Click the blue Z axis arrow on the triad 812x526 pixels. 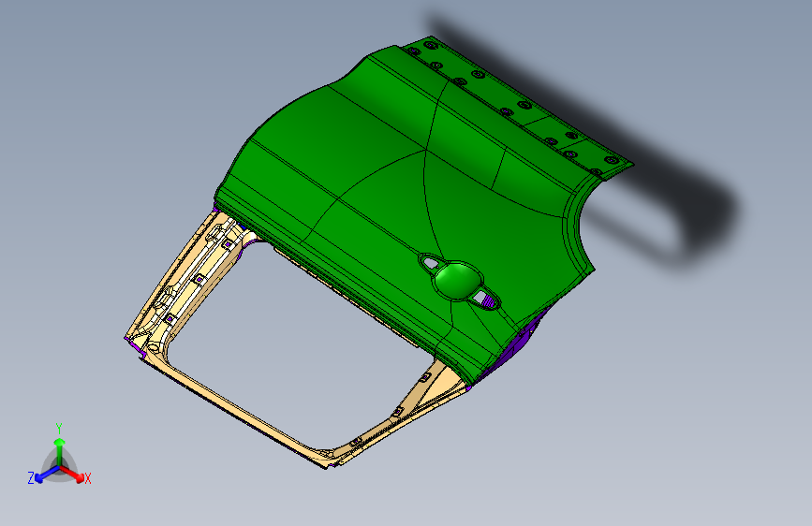47,475
